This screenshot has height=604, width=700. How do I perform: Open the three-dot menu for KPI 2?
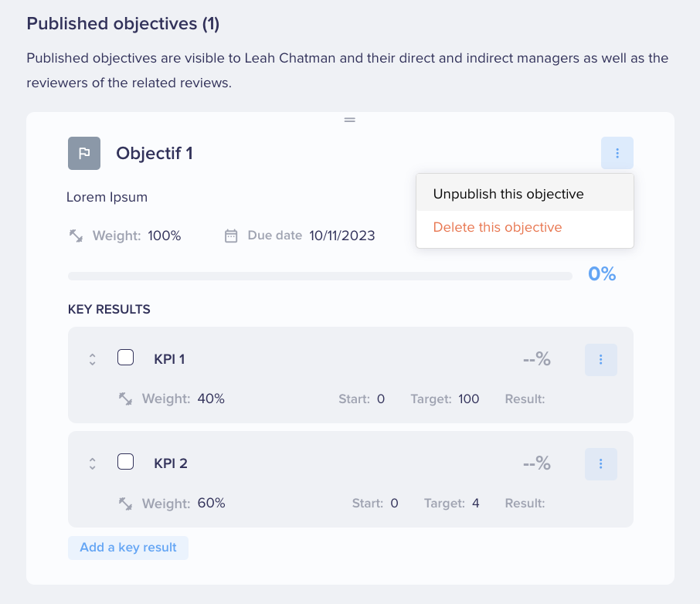point(601,464)
